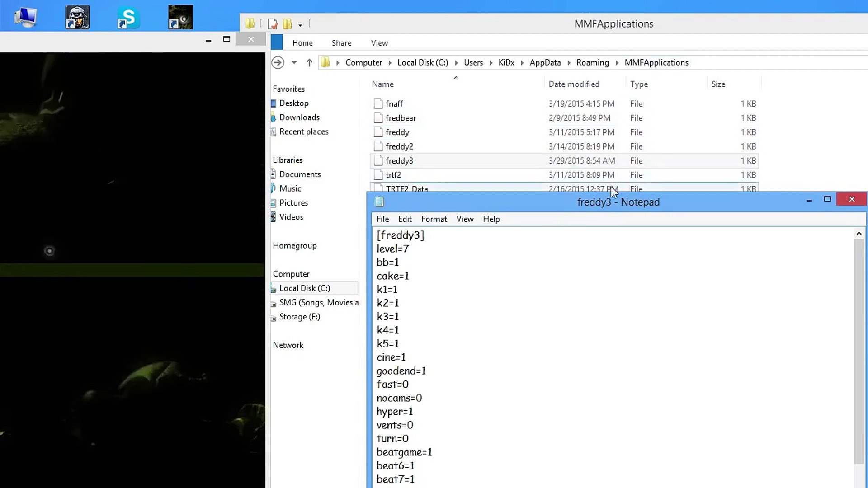This screenshot has width=868, height=488.
Task: Click the forward navigation arrow
Action: 278,63
